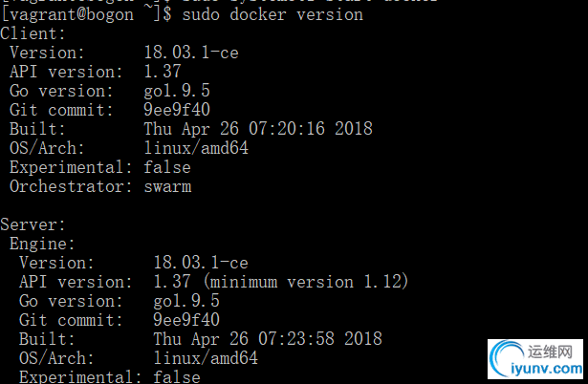
Task: Click the Orchestrator swarm value
Action: tap(167, 186)
